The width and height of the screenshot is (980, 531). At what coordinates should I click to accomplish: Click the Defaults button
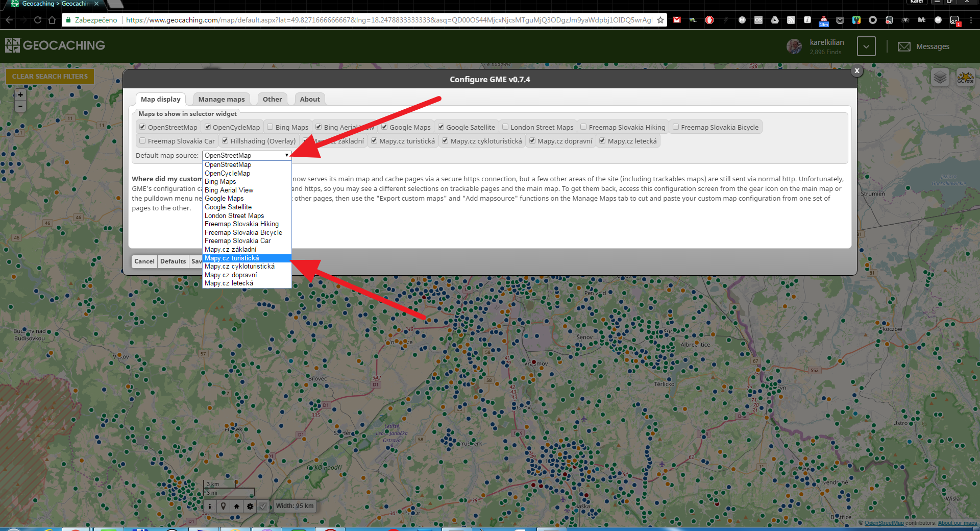click(173, 261)
